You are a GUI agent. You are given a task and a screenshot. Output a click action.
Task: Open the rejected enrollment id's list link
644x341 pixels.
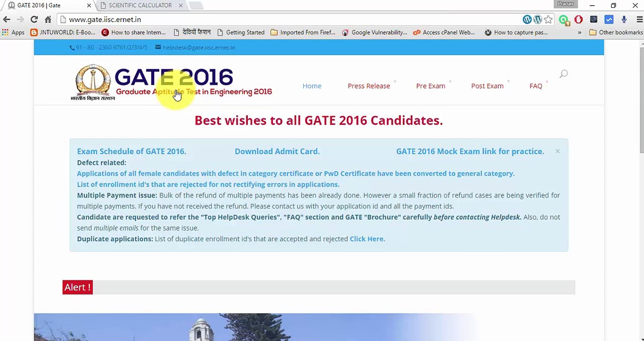208,184
